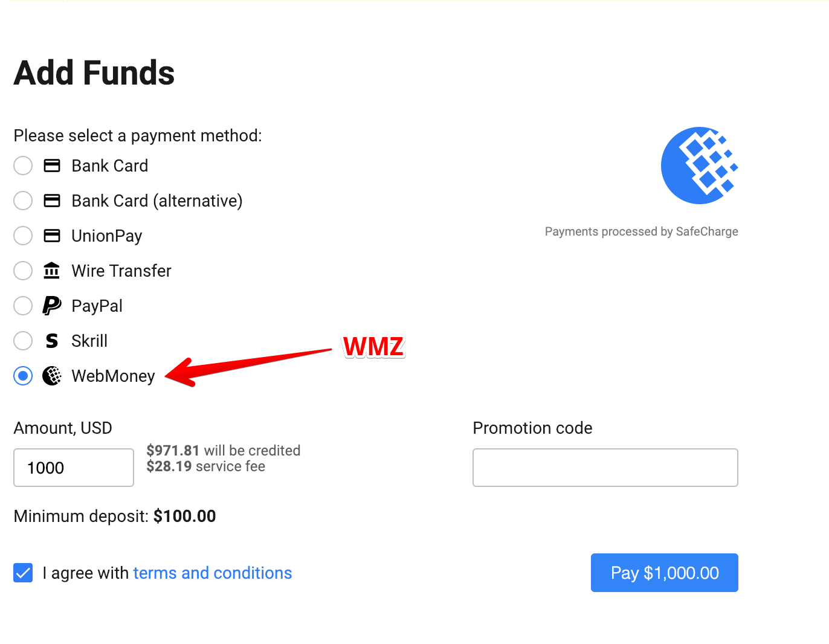Click the Skrill S logo icon
This screenshot has height=644, width=829.
52,341
